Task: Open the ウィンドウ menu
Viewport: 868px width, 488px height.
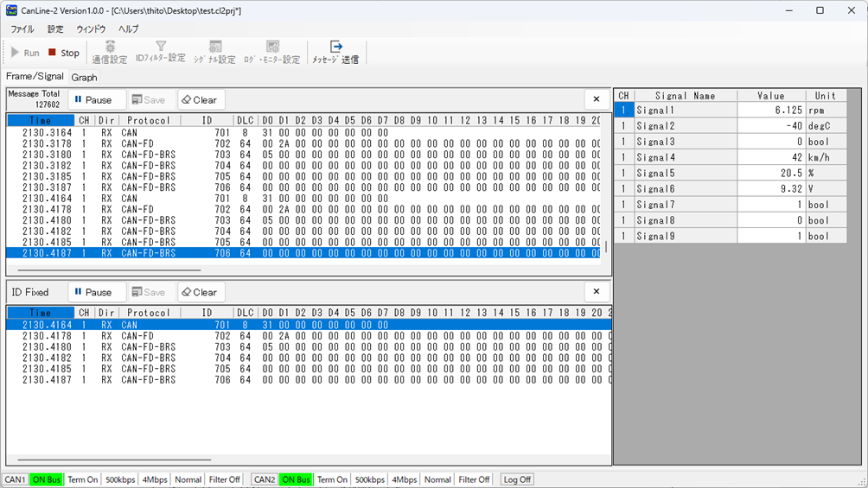Action: [91, 29]
